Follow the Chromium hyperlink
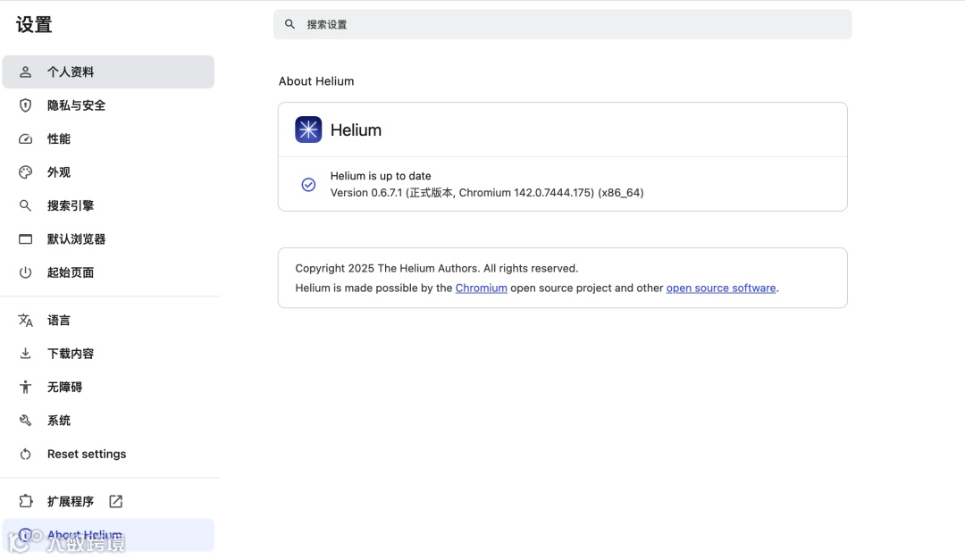The width and height of the screenshot is (965, 560). click(482, 288)
